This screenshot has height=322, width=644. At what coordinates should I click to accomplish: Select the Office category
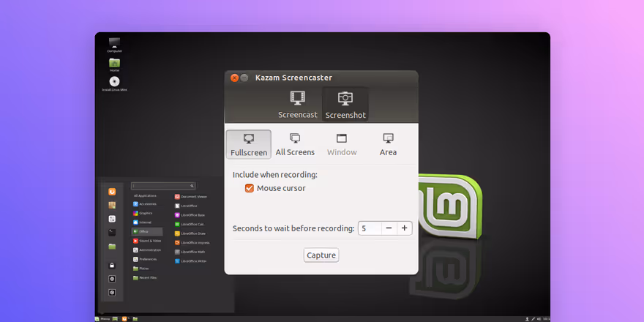point(147,232)
